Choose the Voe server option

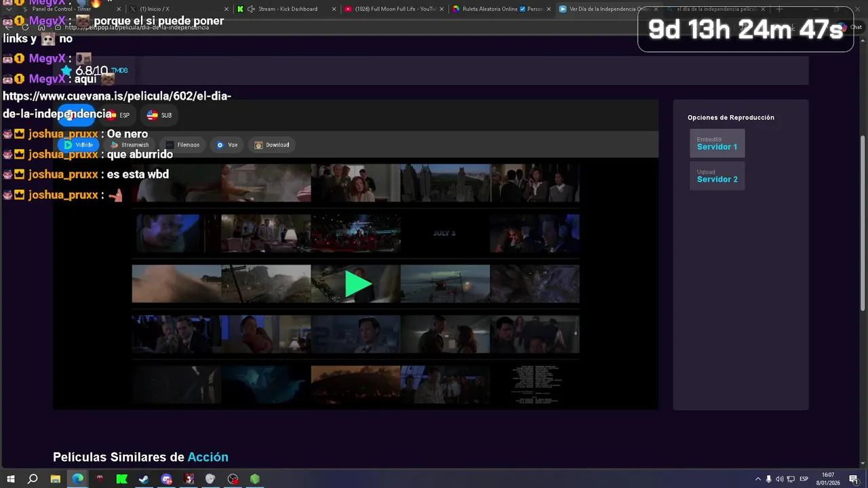point(227,144)
